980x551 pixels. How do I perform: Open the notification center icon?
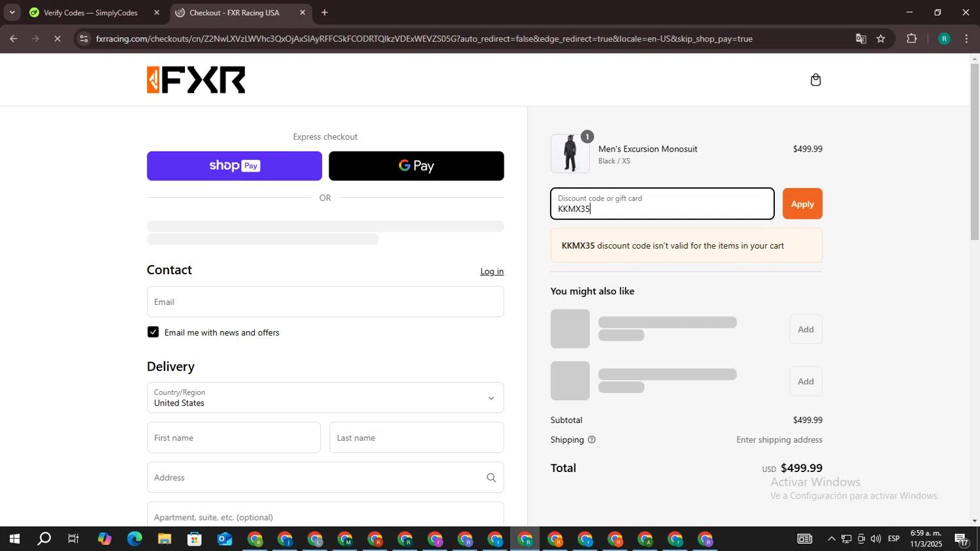(x=962, y=539)
